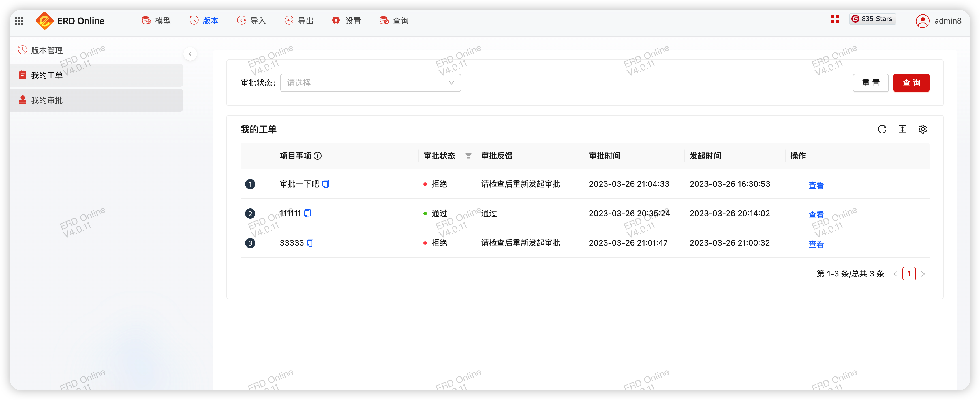This screenshot has height=400, width=980.
Task: View details of 审批一下吧 row
Action: click(x=816, y=185)
